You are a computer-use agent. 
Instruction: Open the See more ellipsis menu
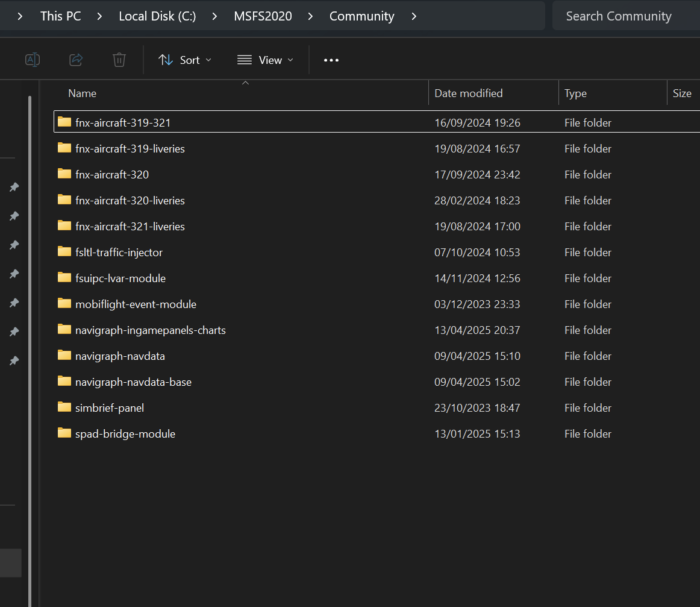pyautogui.click(x=331, y=60)
